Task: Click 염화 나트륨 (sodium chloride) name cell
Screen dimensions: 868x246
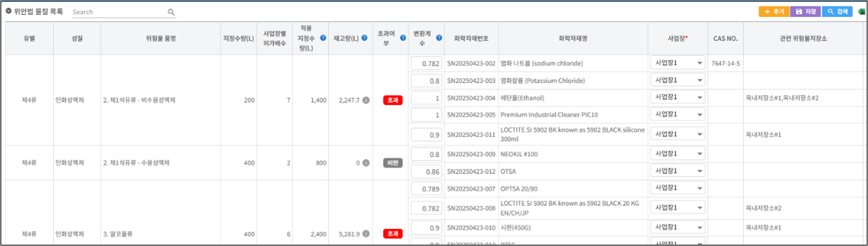Action: [573, 64]
